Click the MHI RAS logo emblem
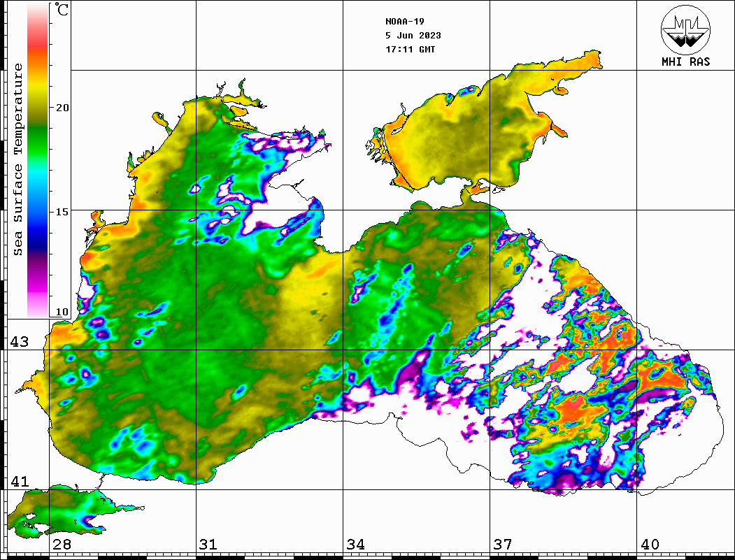 (685, 29)
